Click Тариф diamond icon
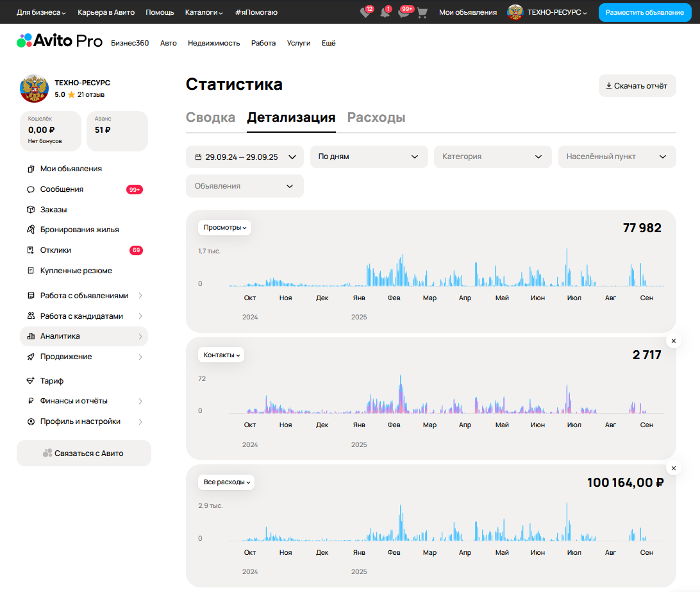 point(31,381)
